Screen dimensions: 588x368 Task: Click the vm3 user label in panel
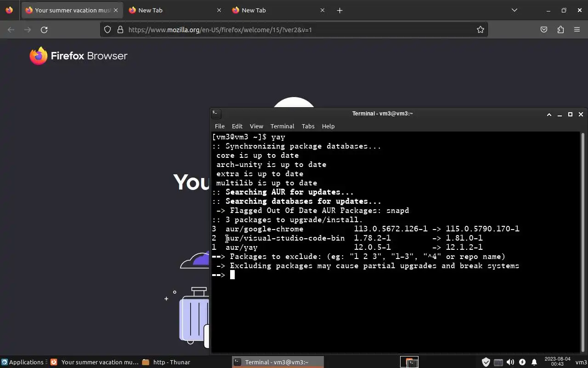coord(581,362)
